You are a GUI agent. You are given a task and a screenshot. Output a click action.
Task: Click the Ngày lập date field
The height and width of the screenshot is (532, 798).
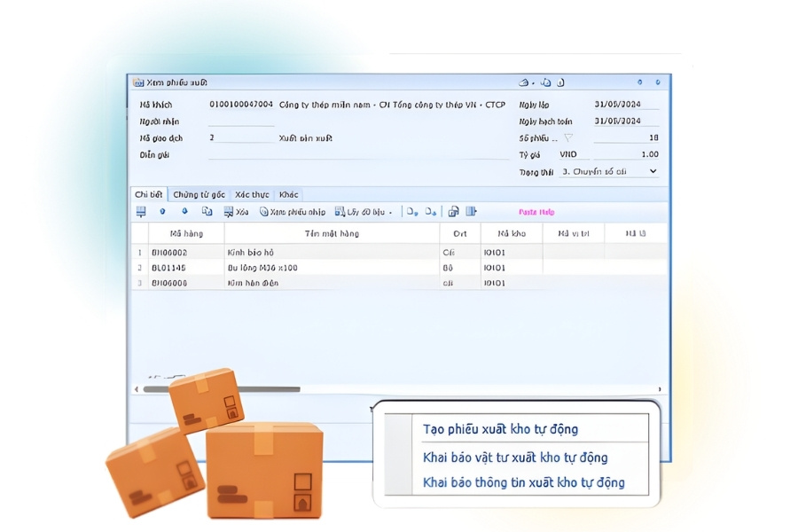click(x=626, y=105)
